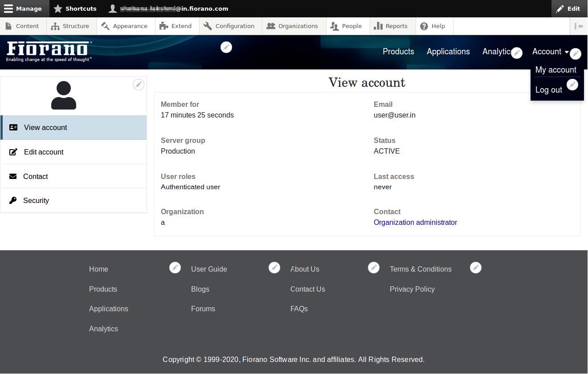Click the Organization administrator contact link
This screenshot has height=374, width=588.
[415, 222]
